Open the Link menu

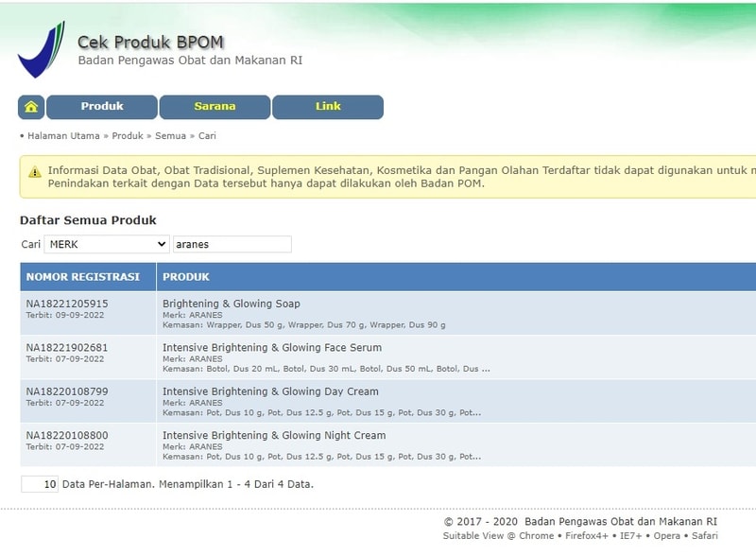pyautogui.click(x=328, y=107)
